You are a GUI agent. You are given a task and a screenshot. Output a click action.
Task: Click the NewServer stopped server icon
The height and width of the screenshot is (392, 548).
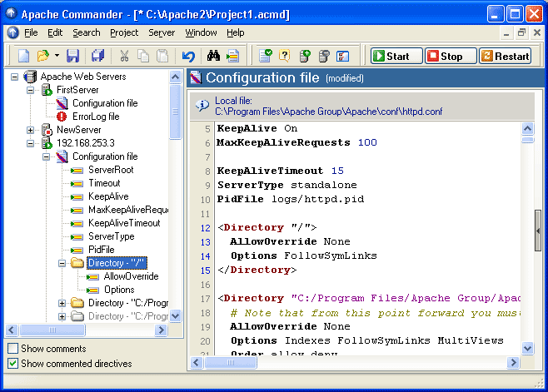tap(47, 130)
